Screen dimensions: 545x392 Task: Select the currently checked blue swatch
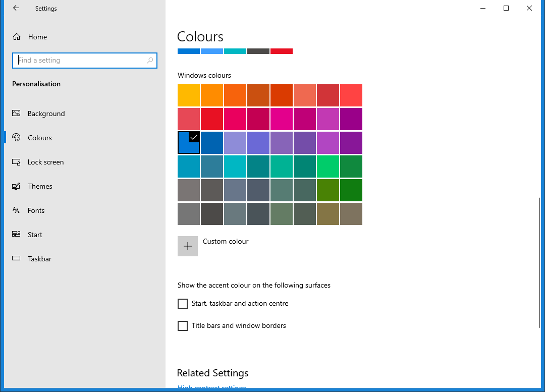pos(189,142)
